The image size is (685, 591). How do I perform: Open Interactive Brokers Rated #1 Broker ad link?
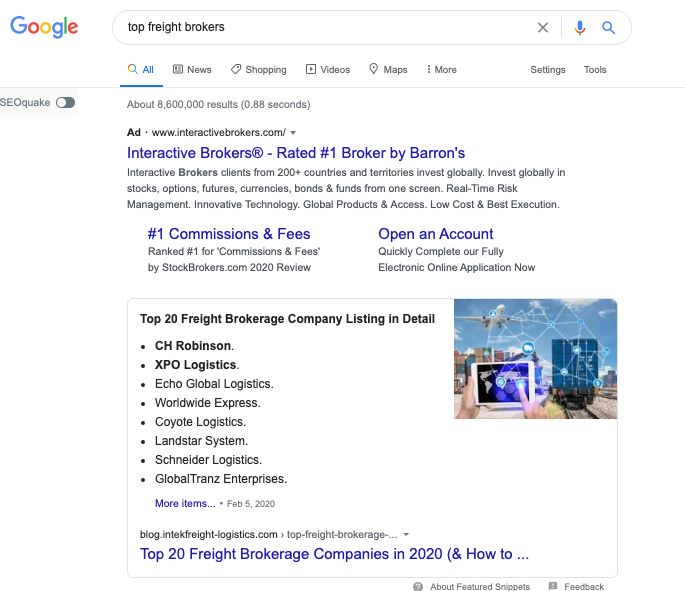pos(296,153)
